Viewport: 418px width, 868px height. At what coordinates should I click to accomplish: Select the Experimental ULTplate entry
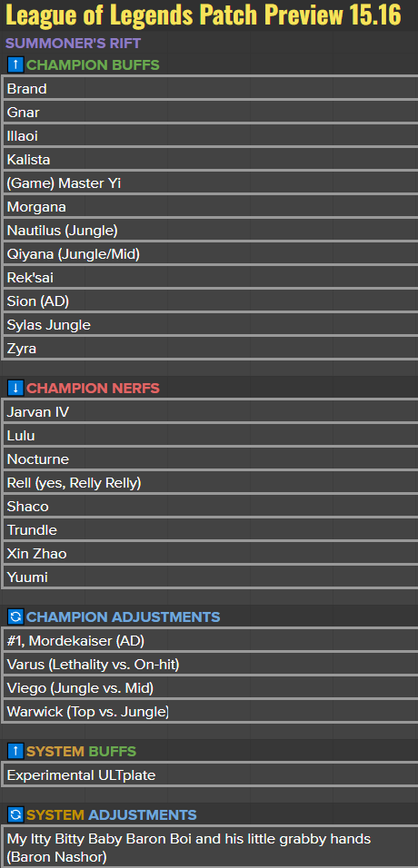210,775
